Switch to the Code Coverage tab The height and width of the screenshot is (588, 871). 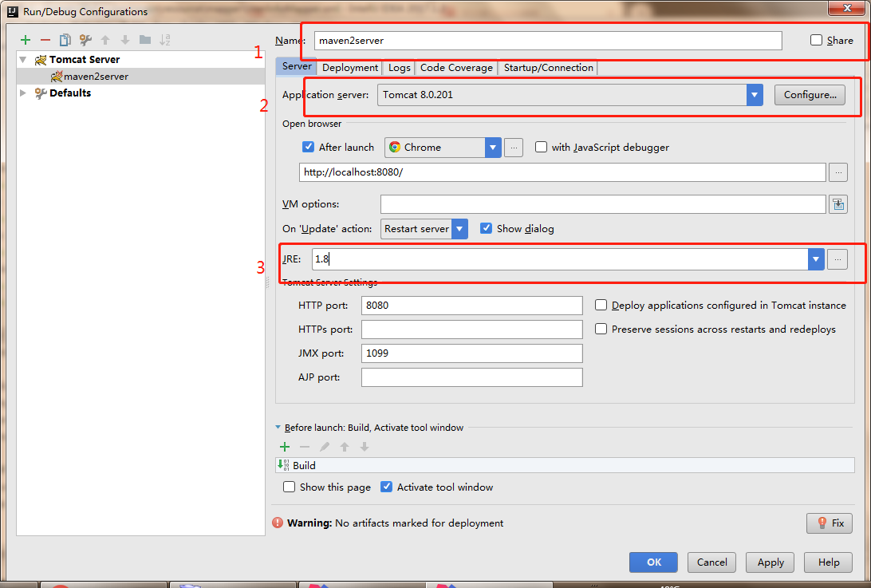[x=456, y=68]
